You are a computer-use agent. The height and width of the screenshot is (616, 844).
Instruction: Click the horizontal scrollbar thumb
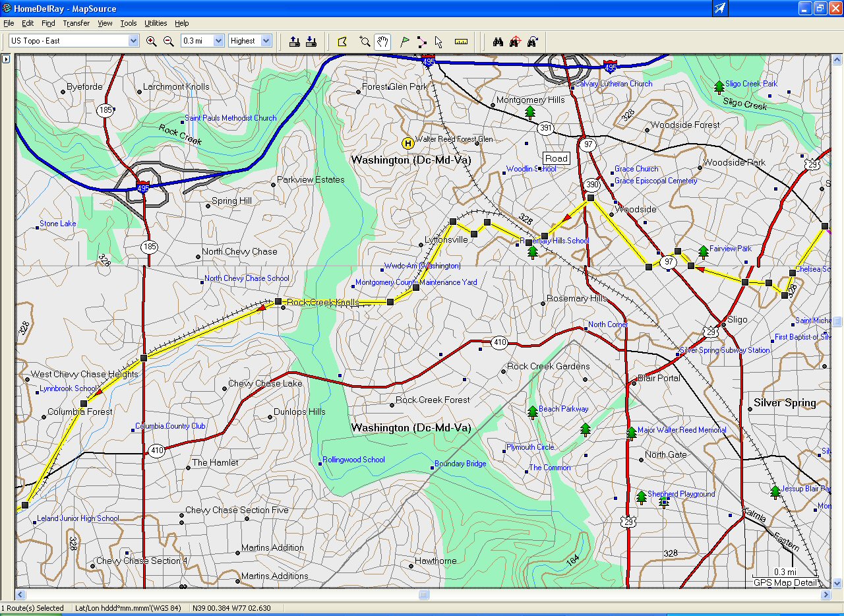pyautogui.click(x=424, y=595)
